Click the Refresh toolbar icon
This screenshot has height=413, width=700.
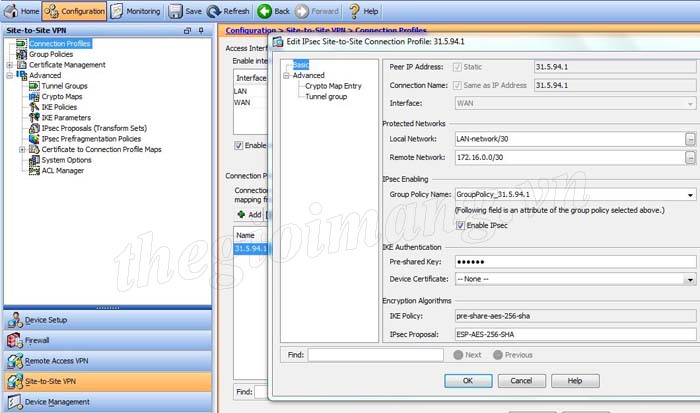coord(214,11)
